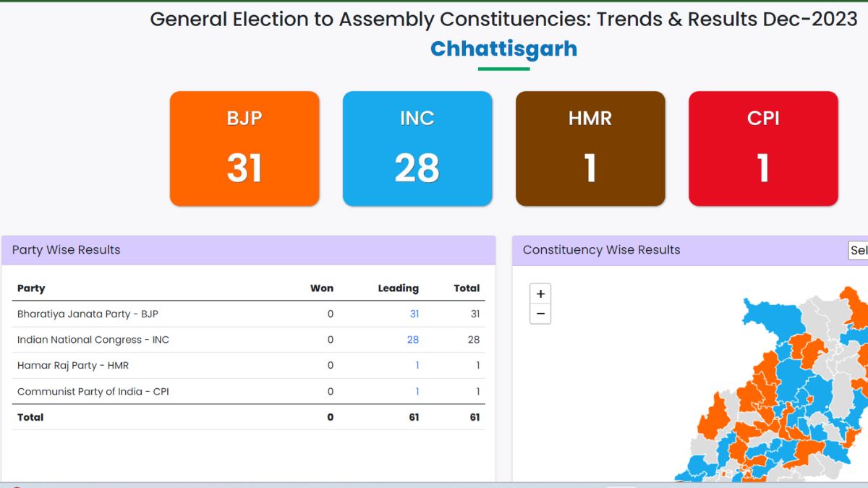This screenshot has height=488, width=868.
Task: Open INC leading count link 28
Action: pyautogui.click(x=413, y=340)
